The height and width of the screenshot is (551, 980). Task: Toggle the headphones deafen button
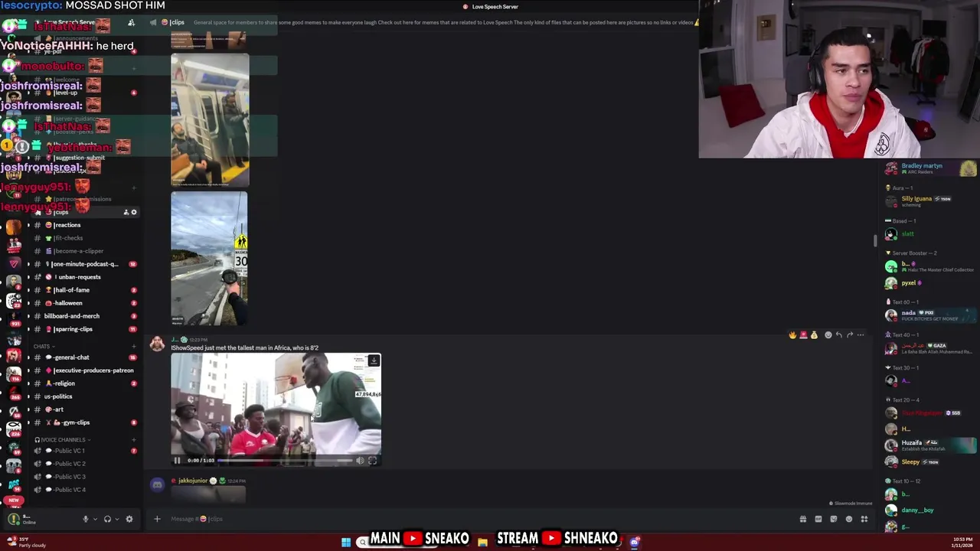(x=107, y=519)
